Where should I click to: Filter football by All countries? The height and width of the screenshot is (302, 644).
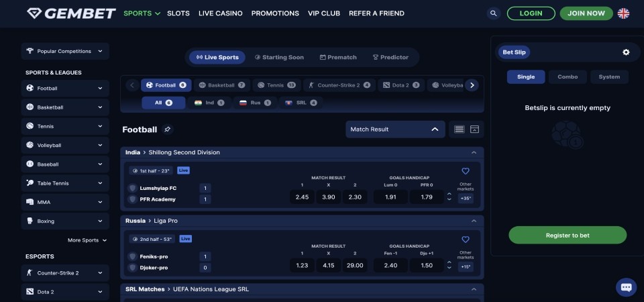164,103
